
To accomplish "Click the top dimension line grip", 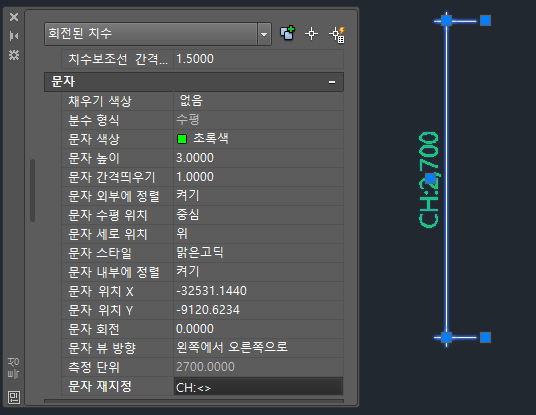I will point(446,21).
